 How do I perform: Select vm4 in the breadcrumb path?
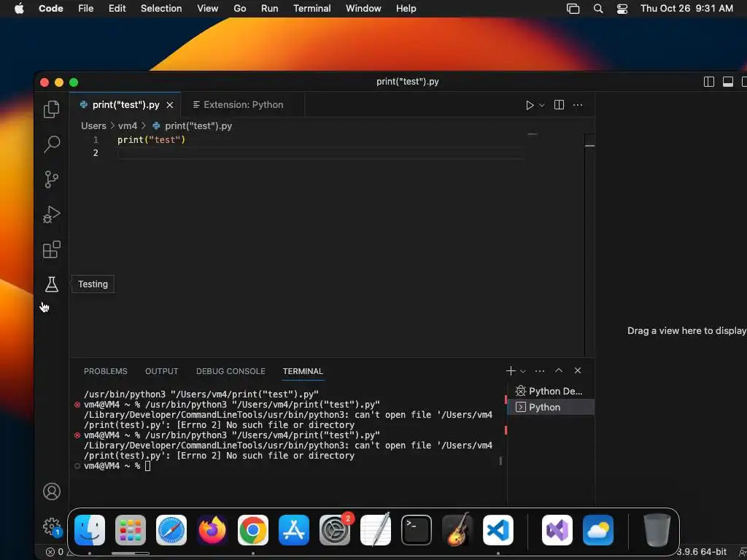point(127,125)
